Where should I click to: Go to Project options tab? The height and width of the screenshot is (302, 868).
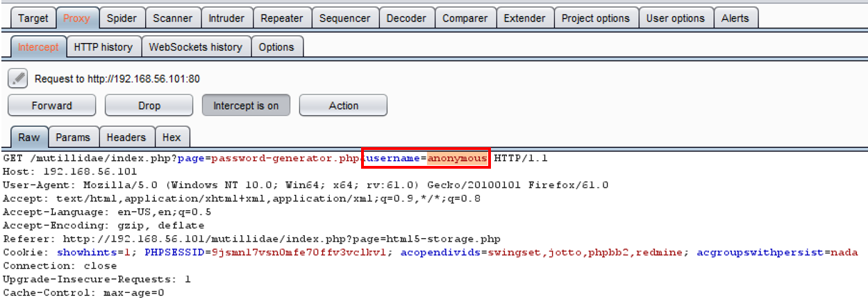596,18
